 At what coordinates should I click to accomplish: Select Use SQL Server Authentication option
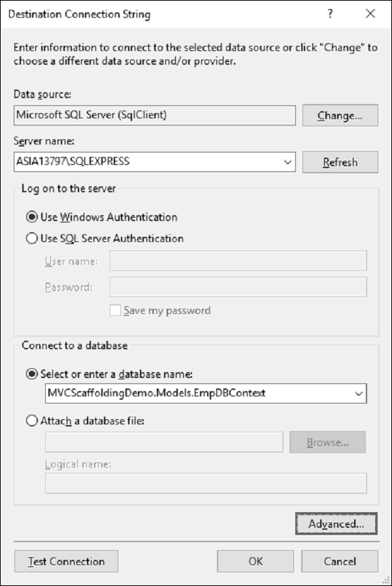coord(32,239)
